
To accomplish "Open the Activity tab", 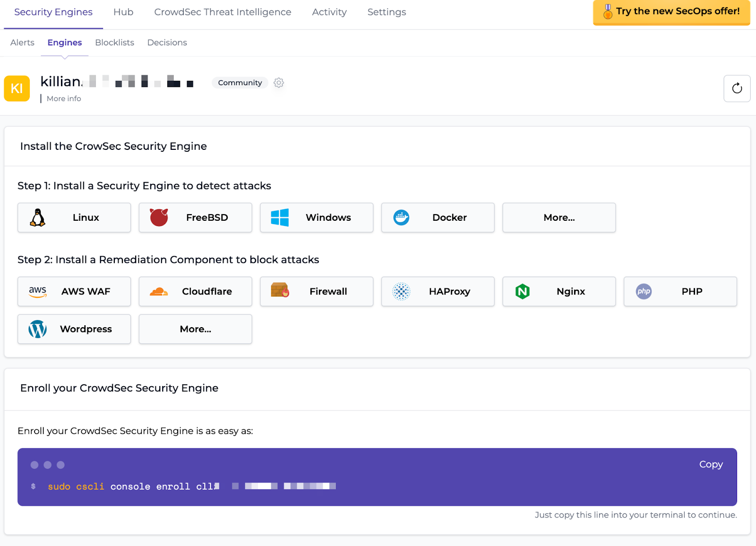I will pos(329,12).
